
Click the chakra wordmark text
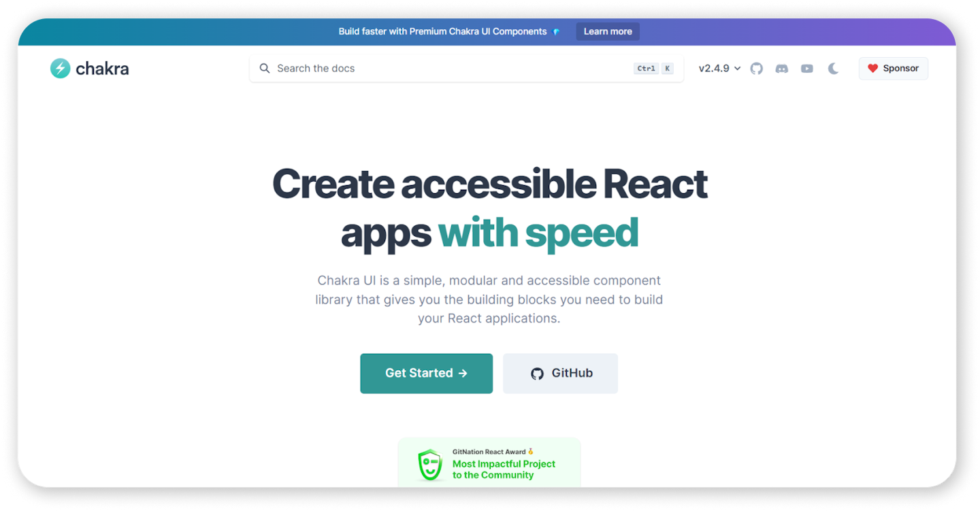(102, 68)
